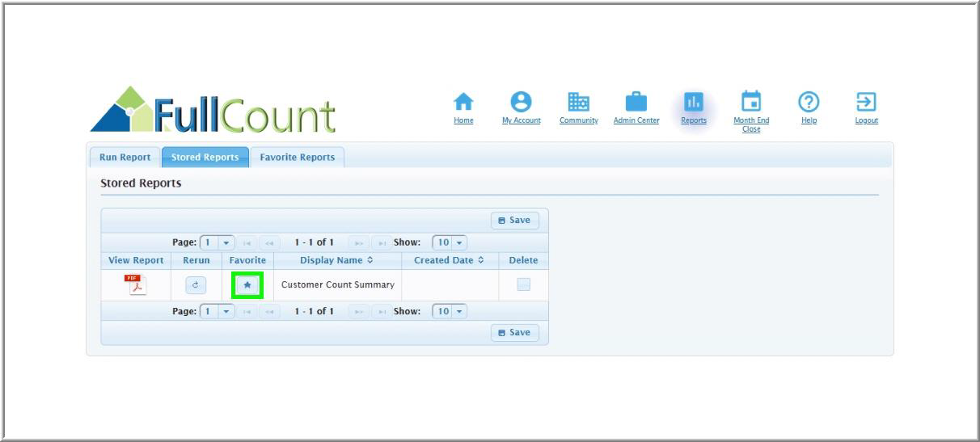
Task: Expand the top Page number dropdown
Action: tap(227, 242)
